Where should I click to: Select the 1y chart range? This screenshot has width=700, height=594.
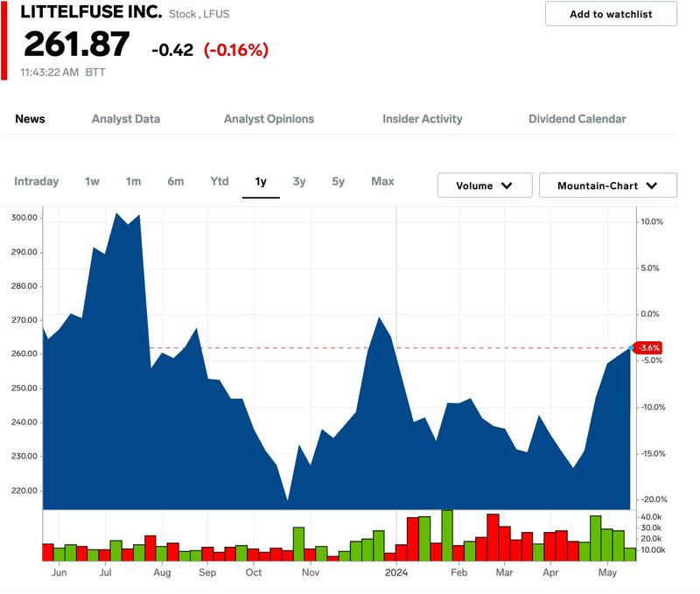pyautogui.click(x=261, y=181)
